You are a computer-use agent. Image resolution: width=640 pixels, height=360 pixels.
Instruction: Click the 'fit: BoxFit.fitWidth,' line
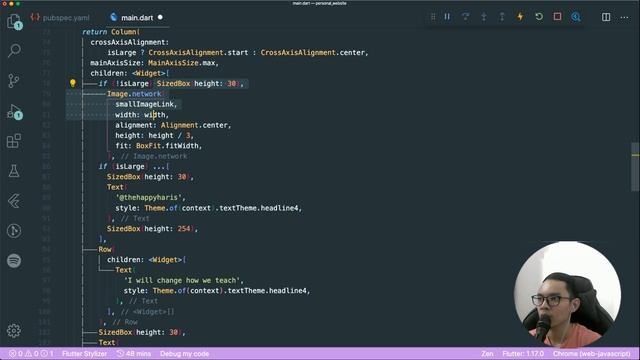coord(158,146)
